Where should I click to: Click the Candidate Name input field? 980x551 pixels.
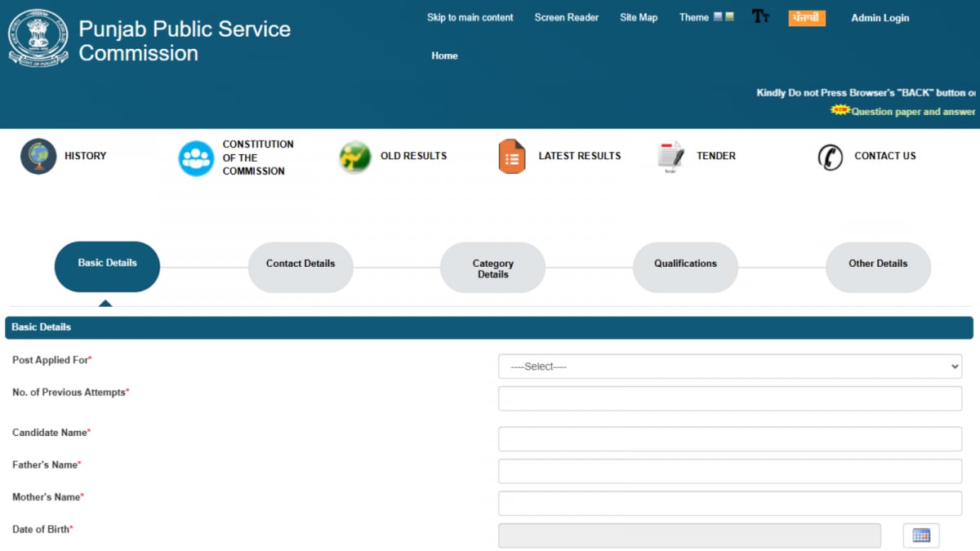point(730,438)
